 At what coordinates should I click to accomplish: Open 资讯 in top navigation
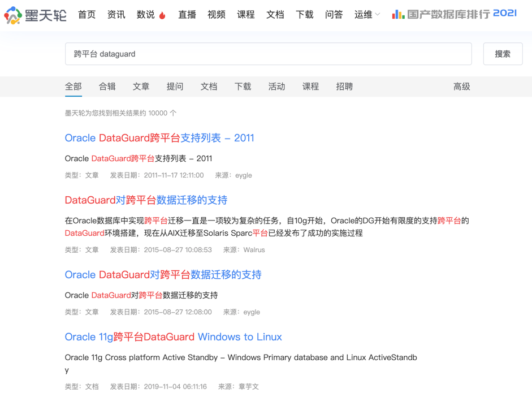coord(116,15)
